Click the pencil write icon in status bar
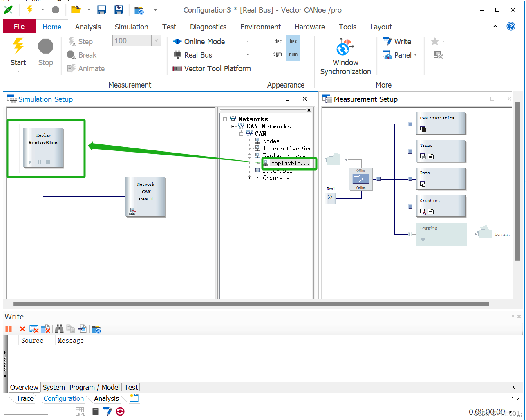This screenshot has height=420, width=526. [107, 411]
